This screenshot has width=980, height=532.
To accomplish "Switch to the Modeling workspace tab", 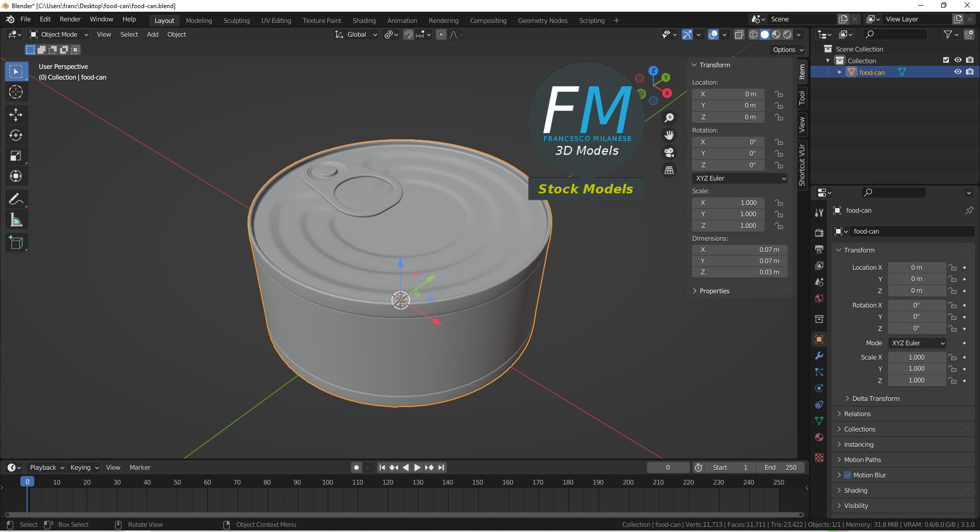I will 199,20.
